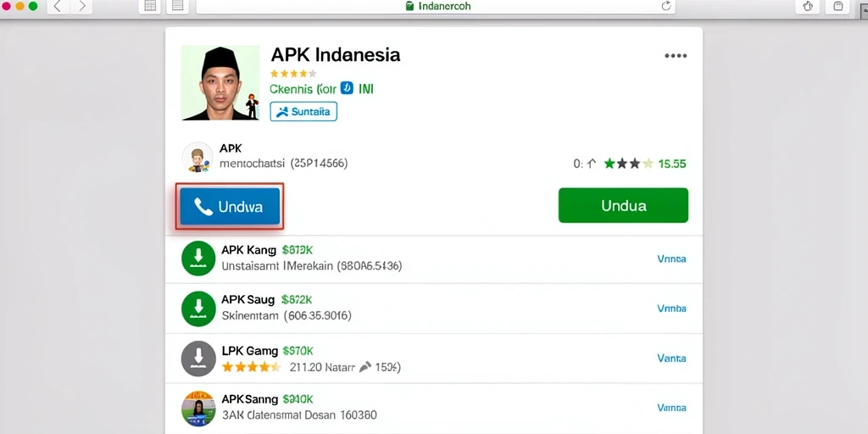The image size is (868, 434).
Task: Click the blue Undwa phone button
Action: [x=230, y=207]
